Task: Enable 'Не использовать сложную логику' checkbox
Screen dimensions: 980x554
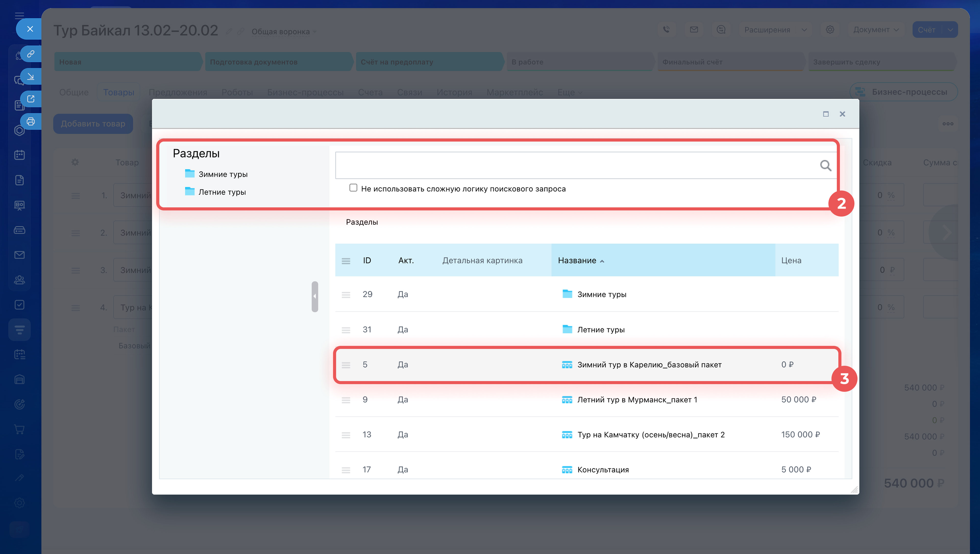Action: pos(353,188)
